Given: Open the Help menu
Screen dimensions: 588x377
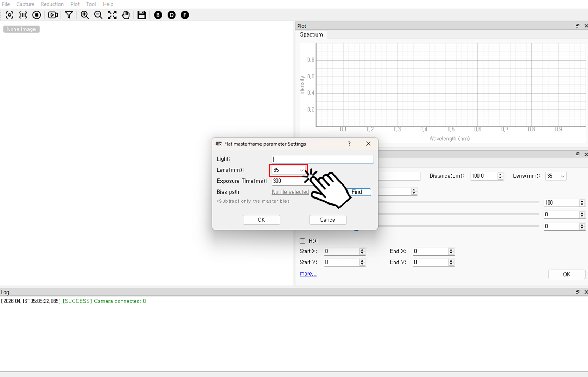Looking at the screenshot, I should pyautogui.click(x=108, y=4).
